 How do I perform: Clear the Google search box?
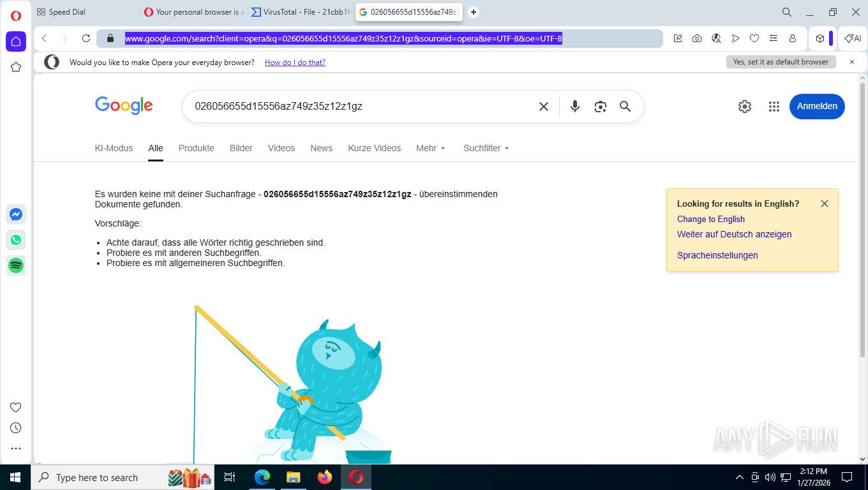click(544, 107)
